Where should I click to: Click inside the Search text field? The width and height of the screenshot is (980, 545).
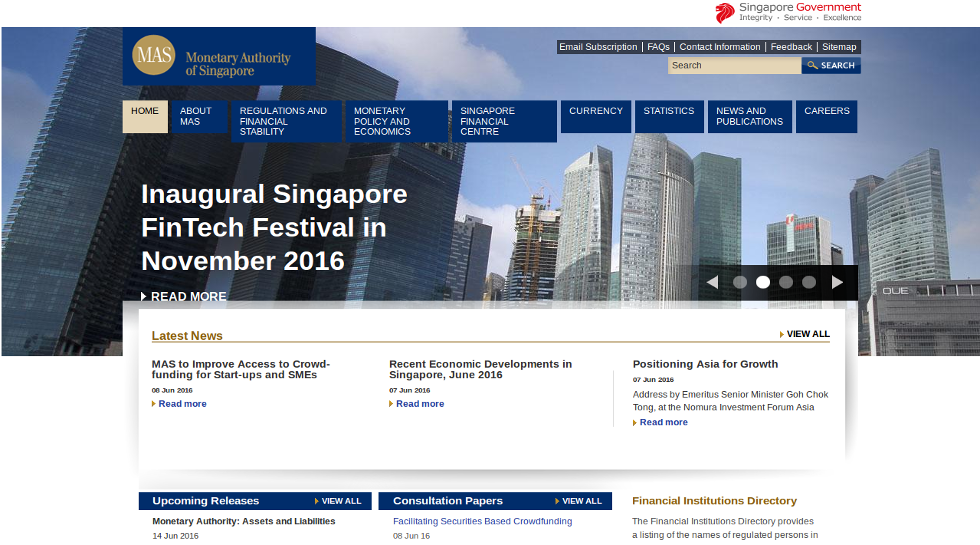click(x=734, y=65)
